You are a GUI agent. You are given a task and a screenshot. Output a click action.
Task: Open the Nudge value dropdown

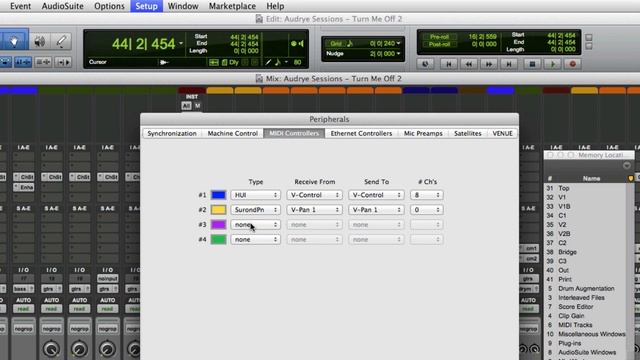398,54
